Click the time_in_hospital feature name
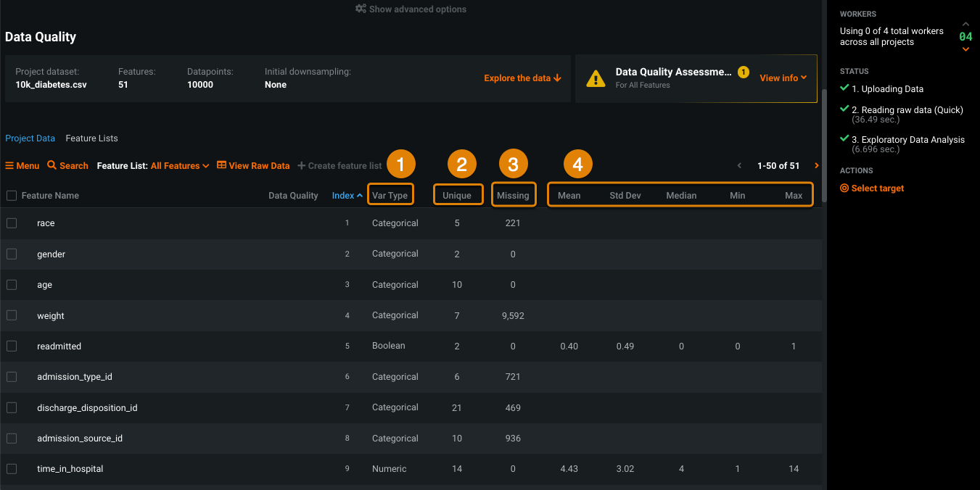The width and height of the screenshot is (980, 490). tap(70, 469)
